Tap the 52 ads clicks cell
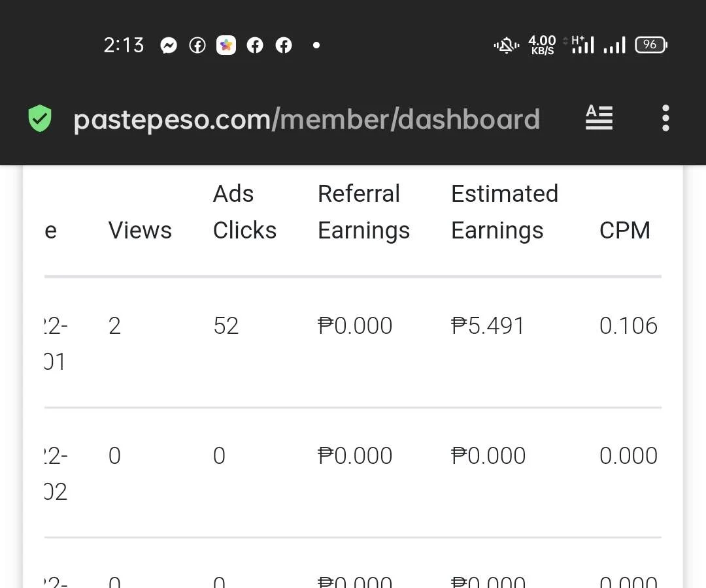This screenshot has height=588, width=706. coord(226,326)
